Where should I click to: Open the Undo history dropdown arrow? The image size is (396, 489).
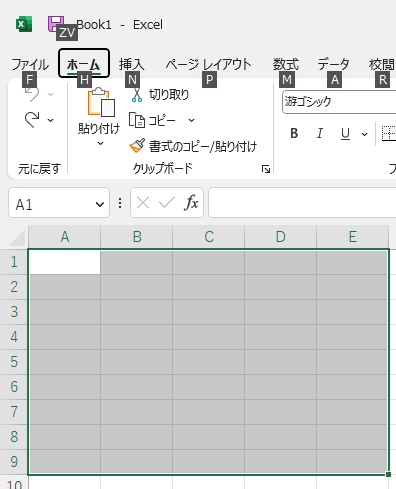coord(50,95)
